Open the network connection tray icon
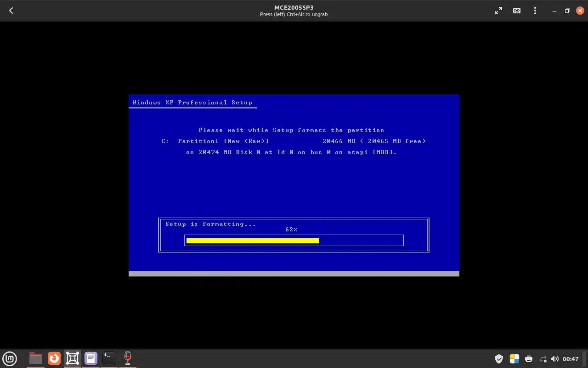The height and width of the screenshot is (368, 588). point(543,359)
